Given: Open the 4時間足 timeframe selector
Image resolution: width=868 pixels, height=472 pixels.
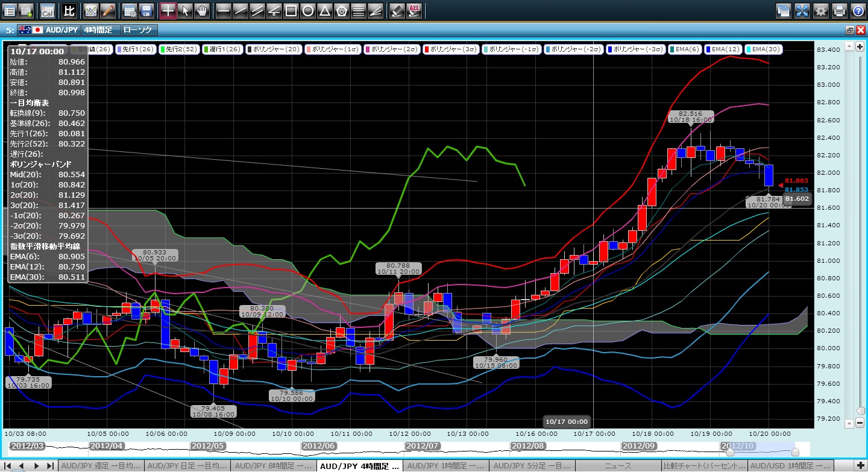Looking at the screenshot, I should (99, 30).
